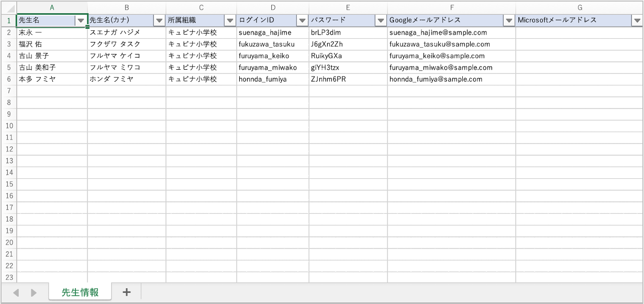644x304 pixels.
Task: Select the cell containing 古山 景子
Action: [x=52, y=56]
